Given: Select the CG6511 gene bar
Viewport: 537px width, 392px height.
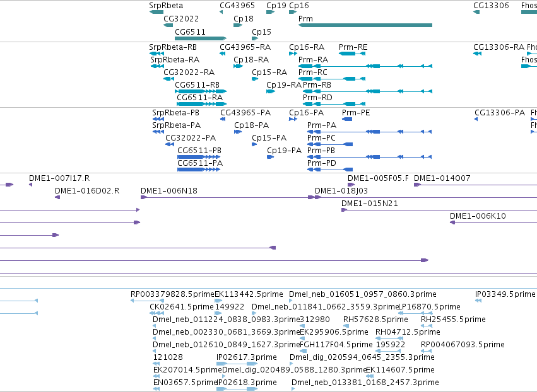Looking at the screenshot, I should point(201,38).
